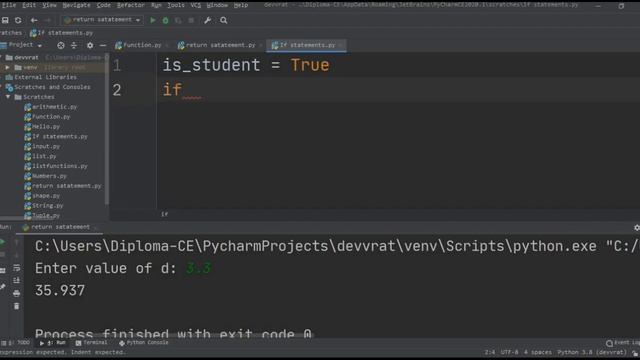Start debugging with the bug icon
Image resolution: width=640 pixels, height=360 pixels.
coord(165,20)
